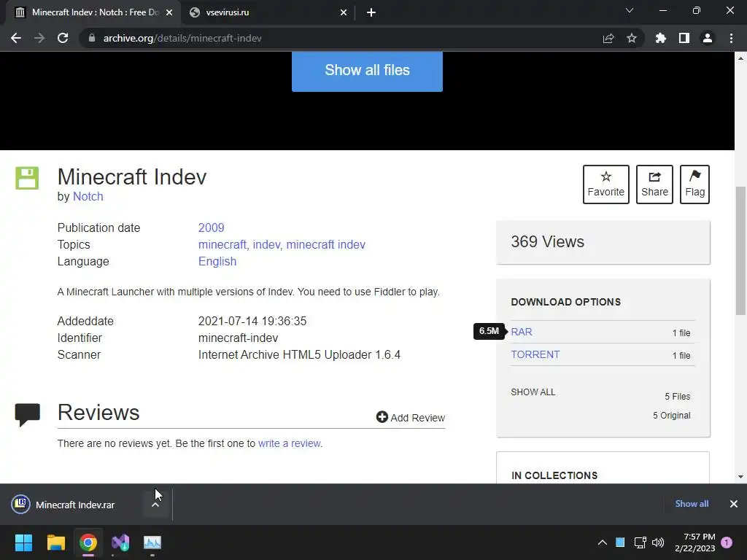Open the Chrome profile menu
Screen dimensions: 747x560
[708, 38]
